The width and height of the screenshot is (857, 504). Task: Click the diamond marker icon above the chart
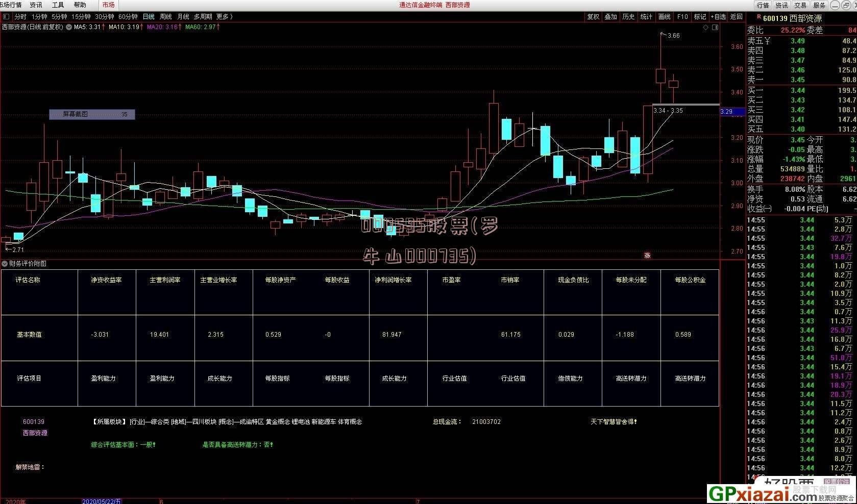706,28
